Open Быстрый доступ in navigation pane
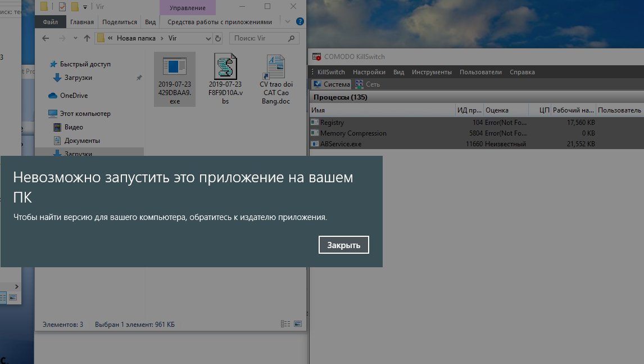The image size is (644, 364). (x=85, y=64)
